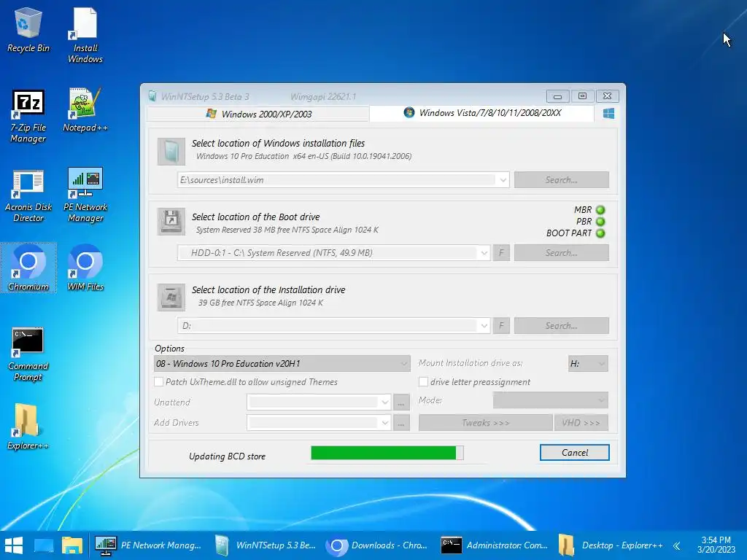
Task: Cancel the Windows setup operation
Action: pos(575,452)
